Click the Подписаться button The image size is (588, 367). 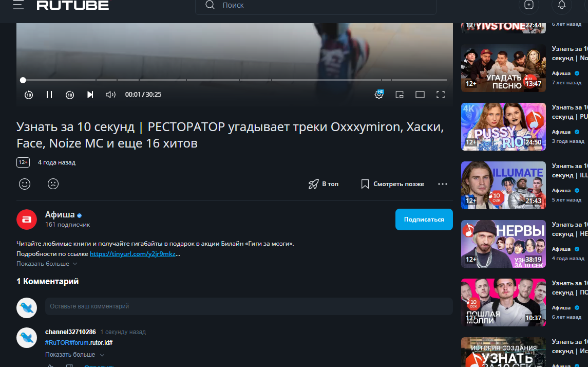[x=424, y=219]
